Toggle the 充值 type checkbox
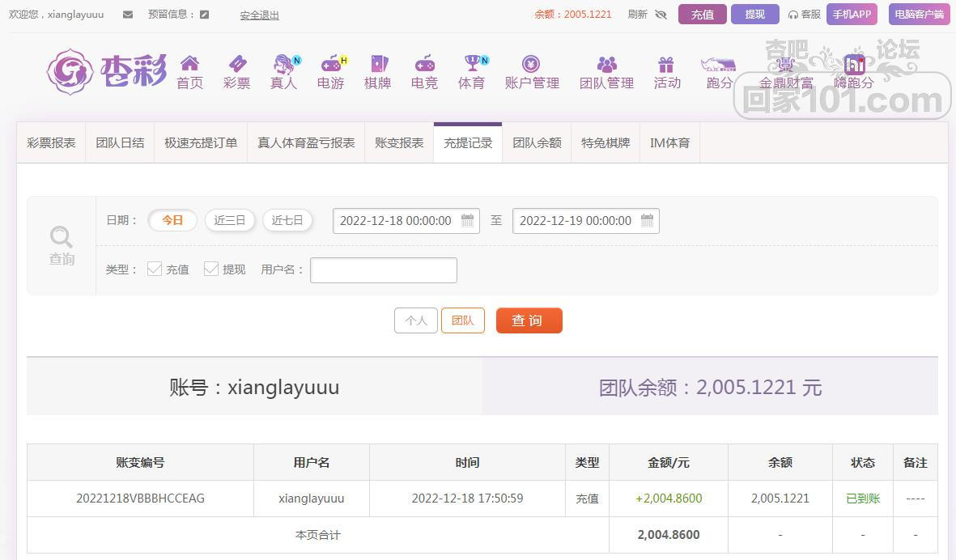 click(x=155, y=269)
